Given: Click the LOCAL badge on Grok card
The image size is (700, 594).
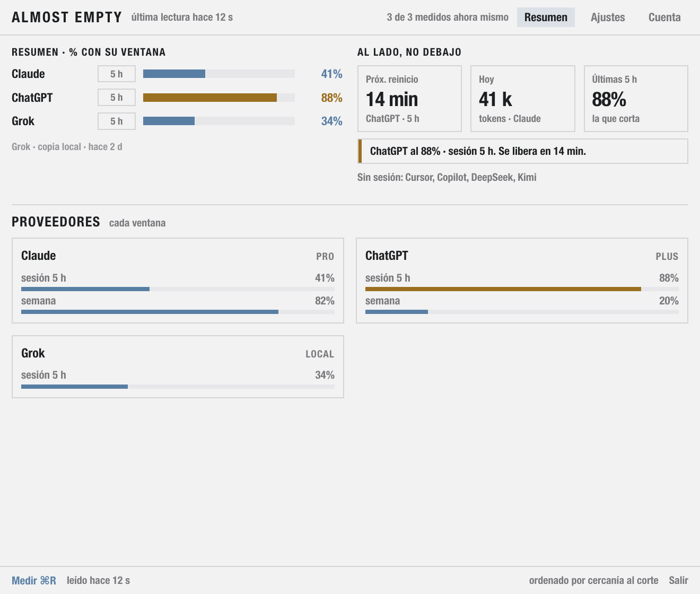Looking at the screenshot, I should click(x=320, y=354).
